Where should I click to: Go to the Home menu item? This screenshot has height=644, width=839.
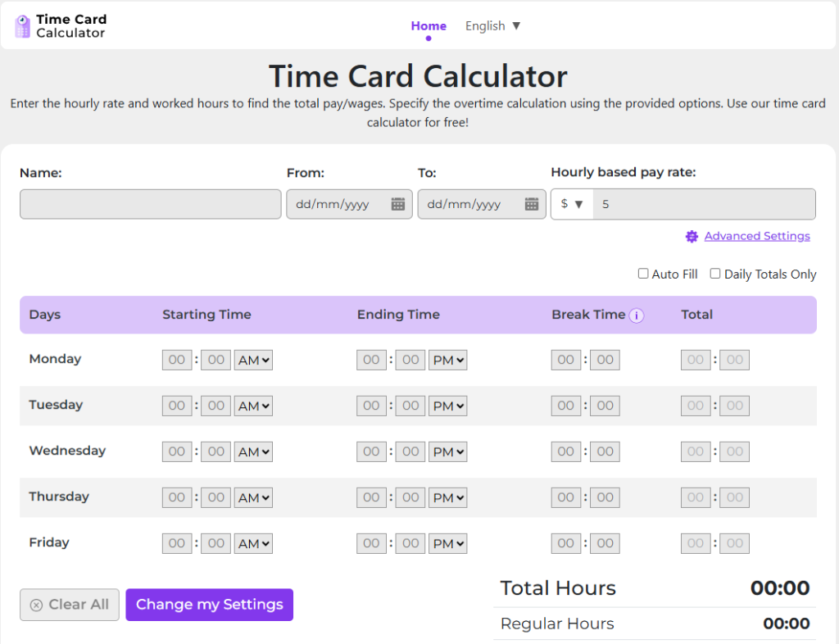[x=429, y=26]
